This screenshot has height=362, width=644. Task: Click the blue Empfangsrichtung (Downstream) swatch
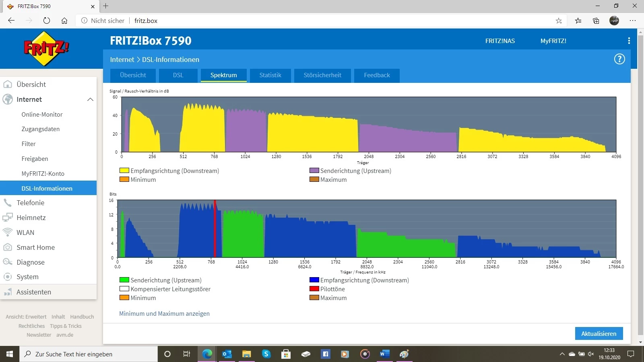314,280
